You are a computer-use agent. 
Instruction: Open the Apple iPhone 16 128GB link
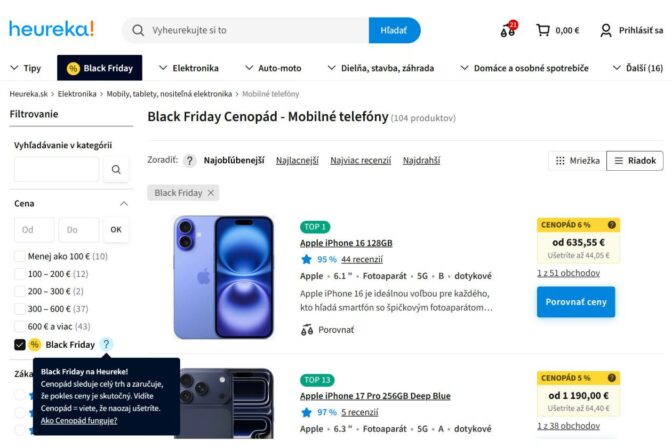tap(346, 243)
